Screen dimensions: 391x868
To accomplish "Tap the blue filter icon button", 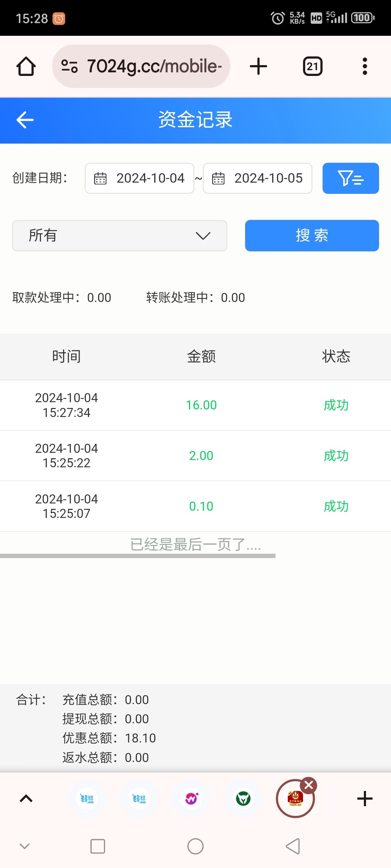I will [350, 178].
